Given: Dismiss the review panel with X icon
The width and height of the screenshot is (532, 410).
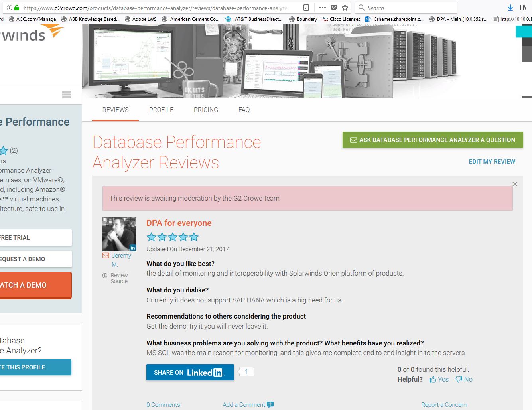Looking at the screenshot, I should tap(515, 184).
